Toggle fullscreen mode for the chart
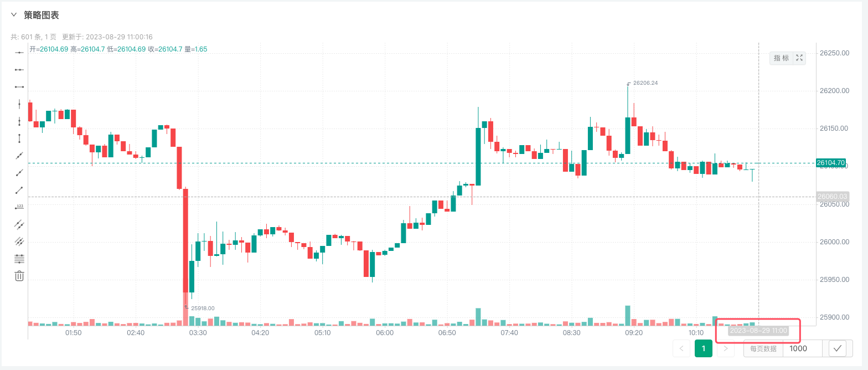Screen dimensions: 868x370 799,58
